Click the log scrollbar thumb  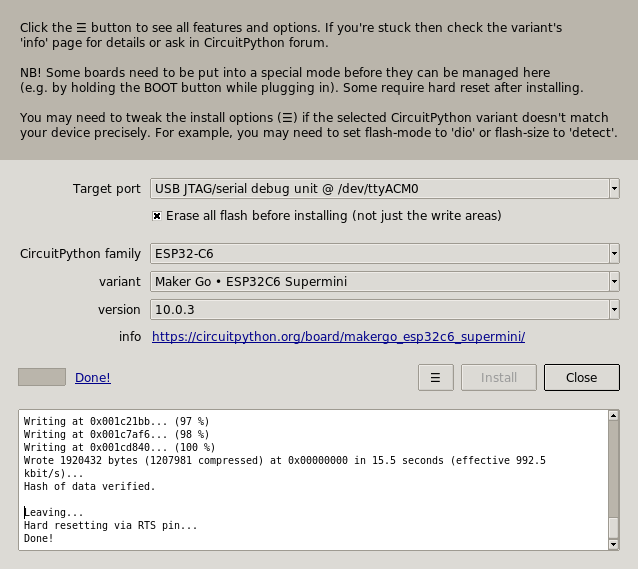[x=614, y=528]
